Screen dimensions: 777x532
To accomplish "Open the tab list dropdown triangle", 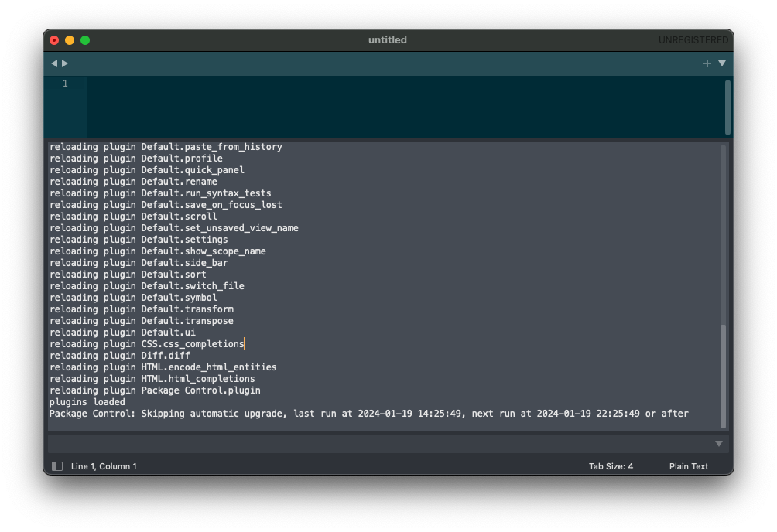I will [x=722, y=63].
